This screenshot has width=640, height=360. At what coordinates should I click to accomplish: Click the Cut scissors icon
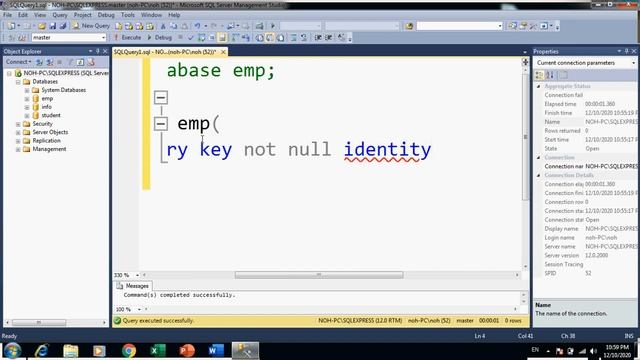(x=163, y=26)
